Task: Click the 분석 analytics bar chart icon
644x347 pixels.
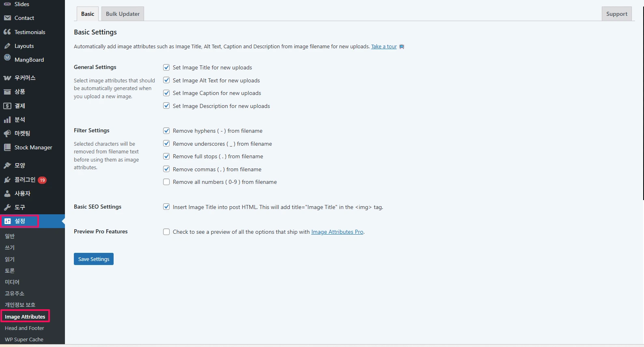Action: click(x=7, y=120)
